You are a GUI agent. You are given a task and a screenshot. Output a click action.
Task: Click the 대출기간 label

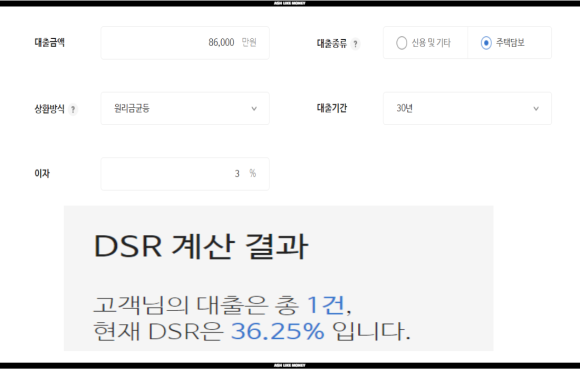point(332,108)
